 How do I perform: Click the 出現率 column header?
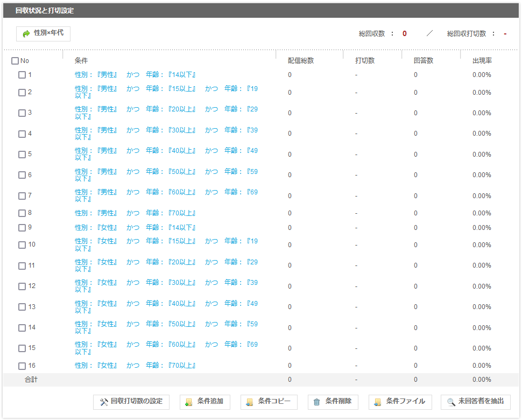point(482,61)
